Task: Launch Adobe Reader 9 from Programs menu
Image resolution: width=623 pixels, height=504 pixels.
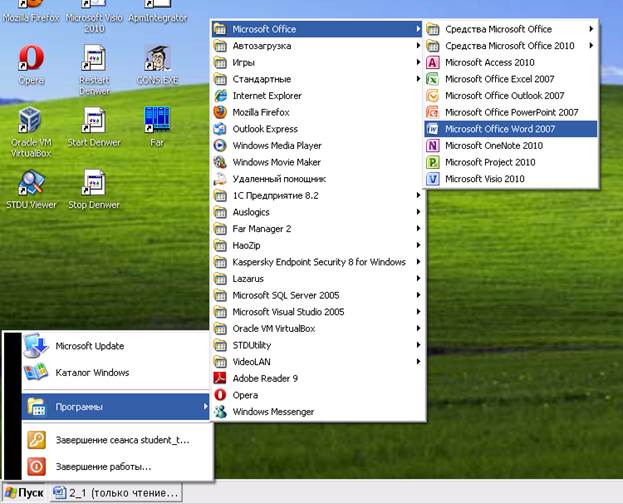Action: tap(265, 378)
